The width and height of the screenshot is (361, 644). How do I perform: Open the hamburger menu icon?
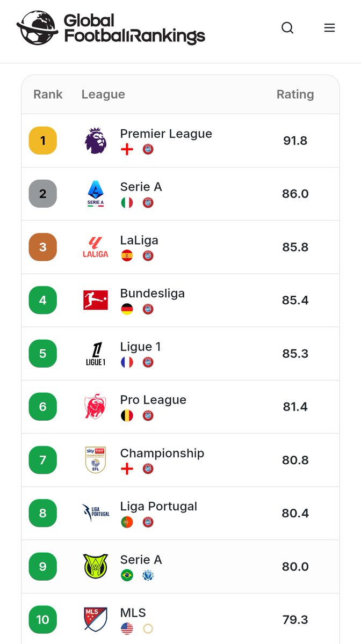(x=329, y=28)
